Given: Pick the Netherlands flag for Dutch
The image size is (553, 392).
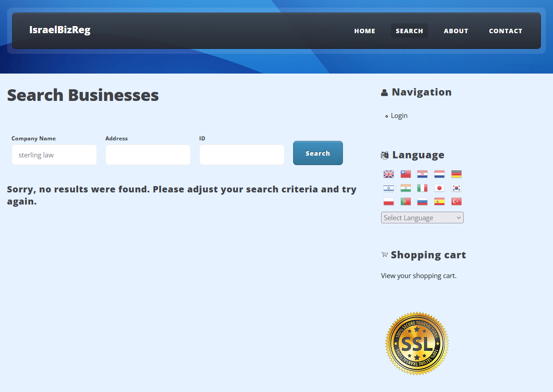Looking at the screenshot, I should 439,174.
